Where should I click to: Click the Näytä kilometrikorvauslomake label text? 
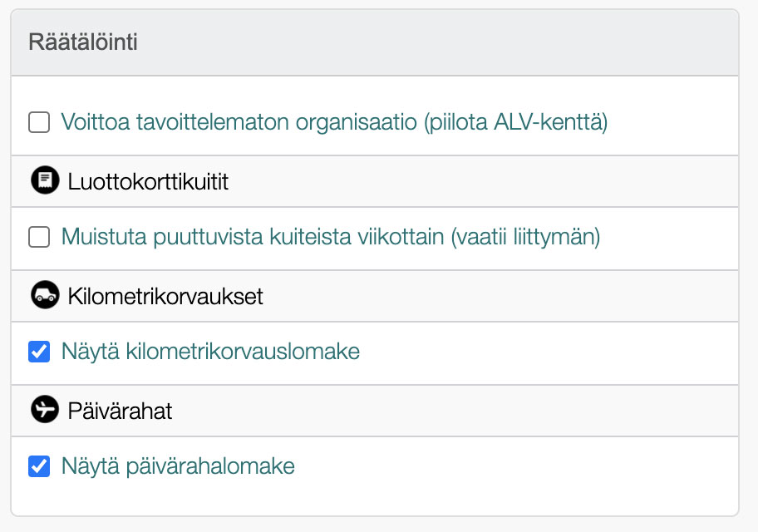click(210, 352)
